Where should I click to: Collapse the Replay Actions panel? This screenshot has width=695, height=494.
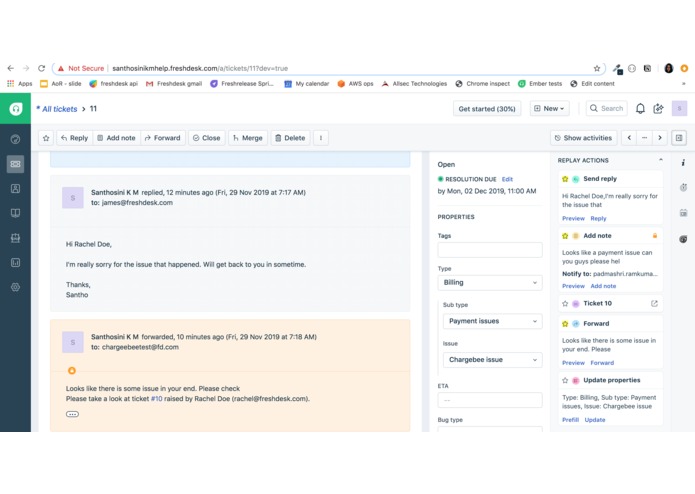click(661, 160)
